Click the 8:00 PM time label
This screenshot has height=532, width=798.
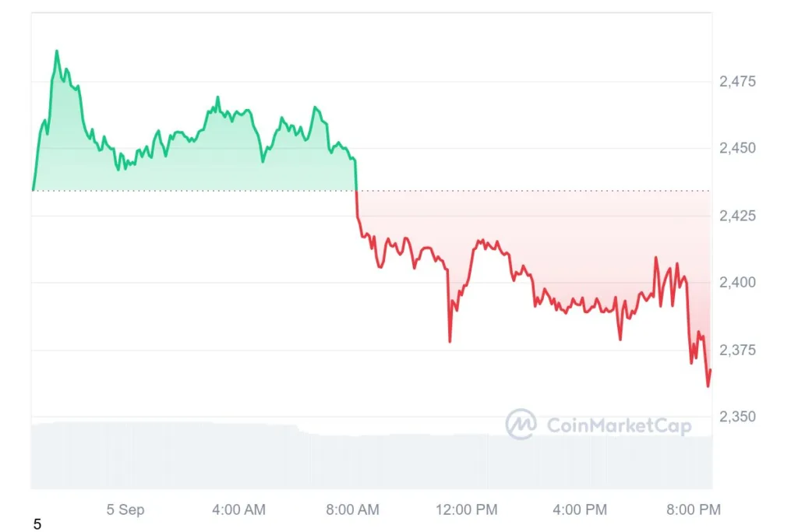pyautogui.click(x=694, y=509)
